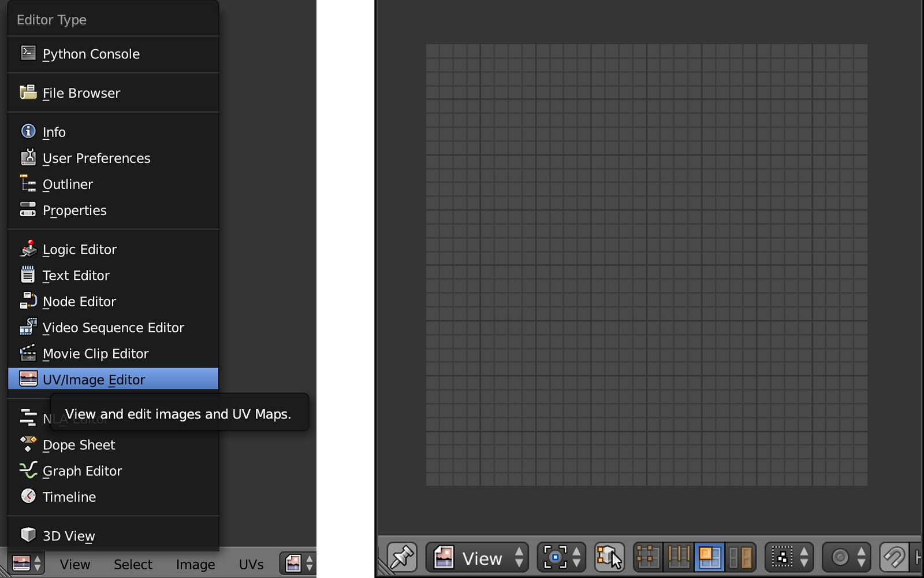Open the View menu next to Select
Viewport: 924px width, 578px height.
tap(75, 564)
